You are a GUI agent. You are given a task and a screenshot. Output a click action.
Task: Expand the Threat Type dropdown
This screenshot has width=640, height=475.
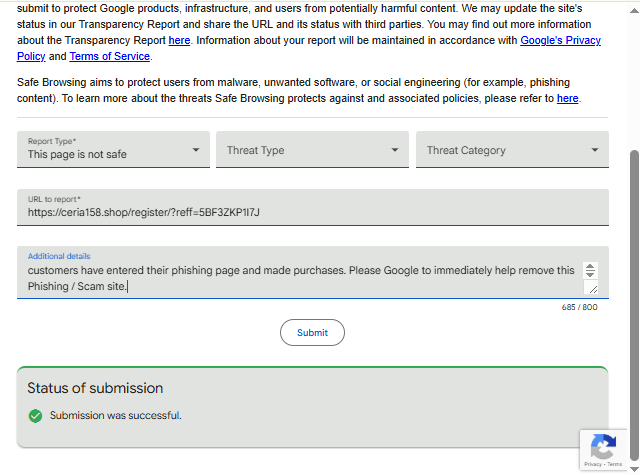click(312, 150)
